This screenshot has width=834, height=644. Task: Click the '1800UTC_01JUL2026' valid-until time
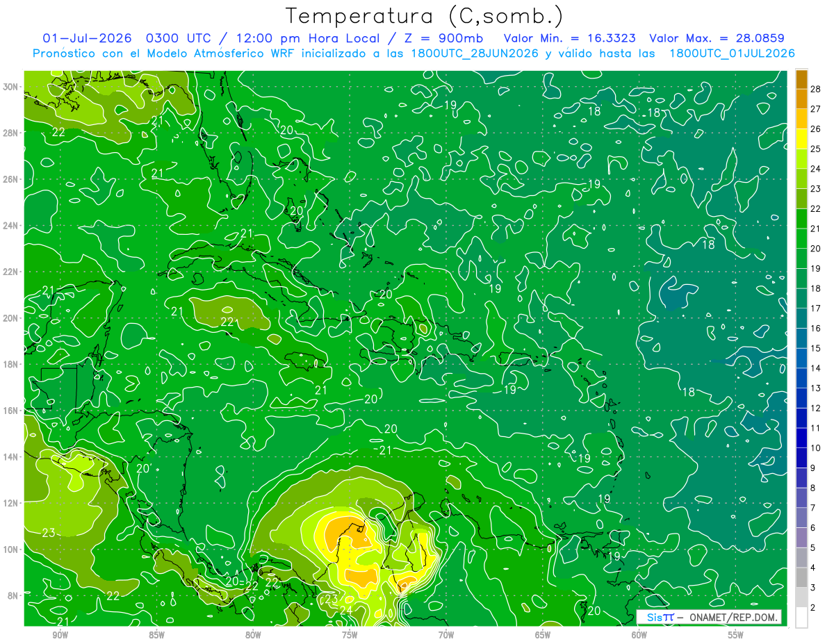[x=732, y=53]
